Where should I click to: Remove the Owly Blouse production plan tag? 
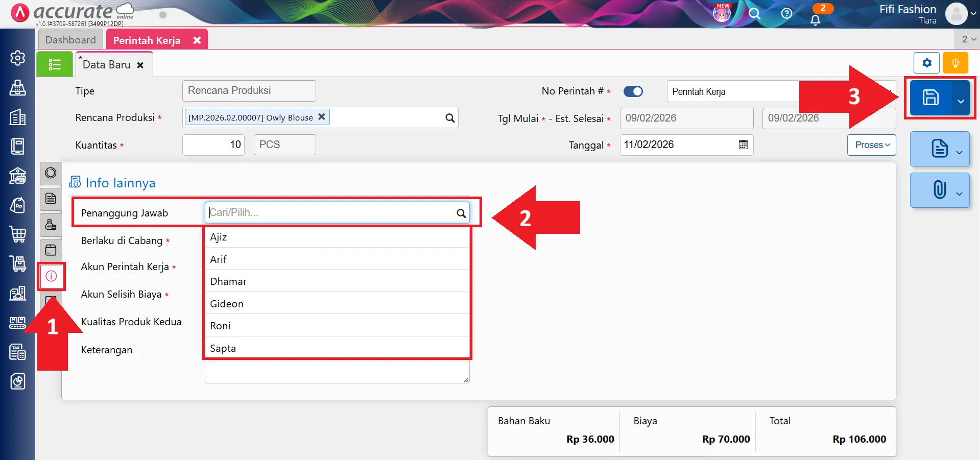pyautogui.click(x=322, y=117)
